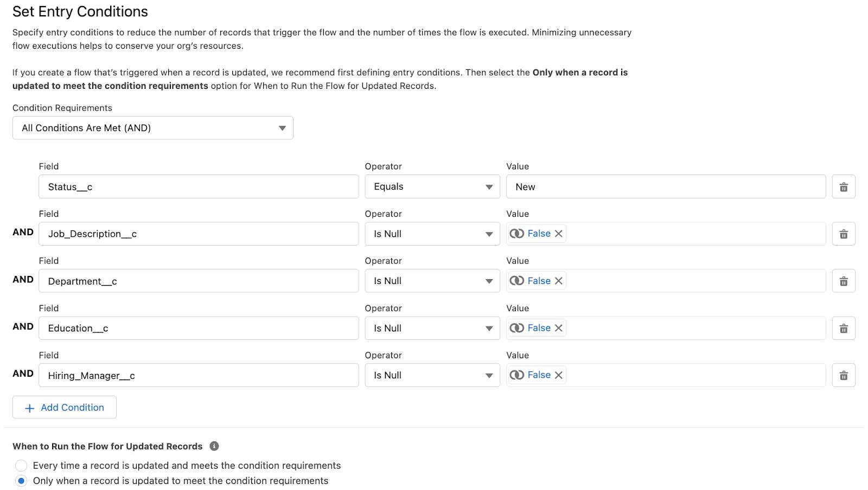Click the info icon next to When to Run
This screenshot has width=868, height=490.
214,446
